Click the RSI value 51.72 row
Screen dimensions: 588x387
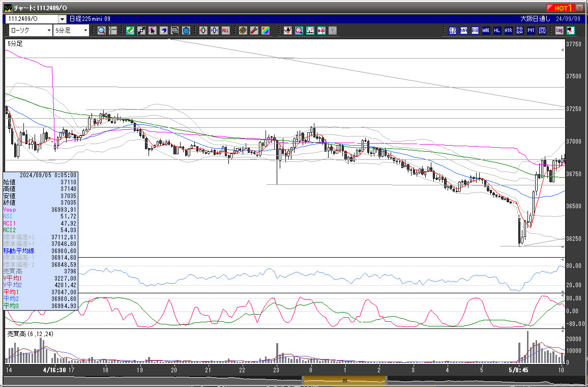40,216
